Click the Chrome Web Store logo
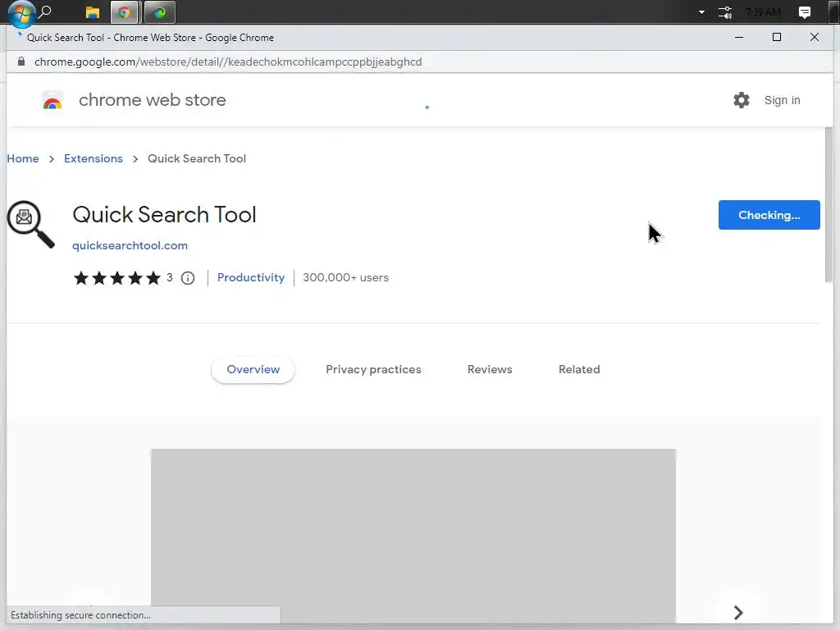The image size is (840, 630). [52, 101]
